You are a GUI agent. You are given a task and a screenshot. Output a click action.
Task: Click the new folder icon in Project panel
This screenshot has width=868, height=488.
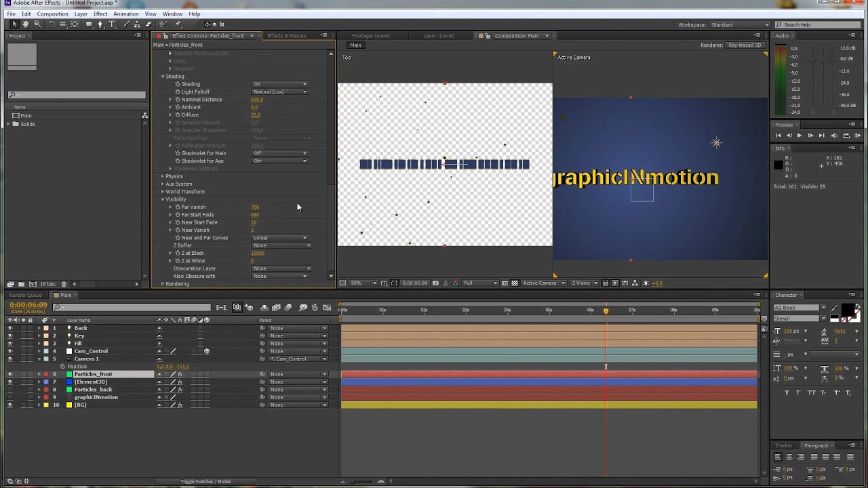coord(22,284)
